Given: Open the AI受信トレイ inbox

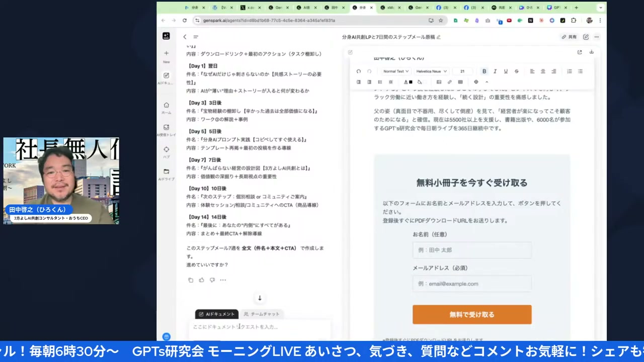Looking at the screenshot, I should coord(166,130).
